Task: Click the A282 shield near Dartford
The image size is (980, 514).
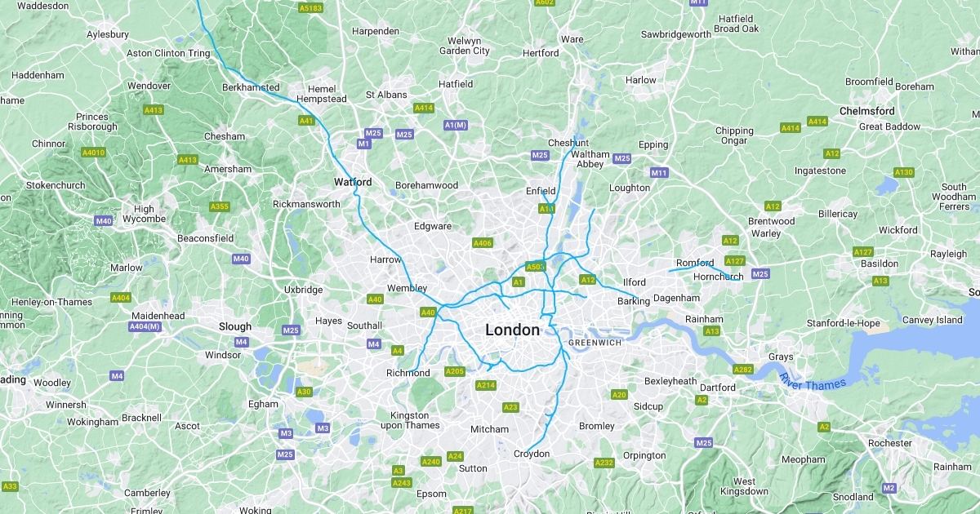Action: [742, 370]
